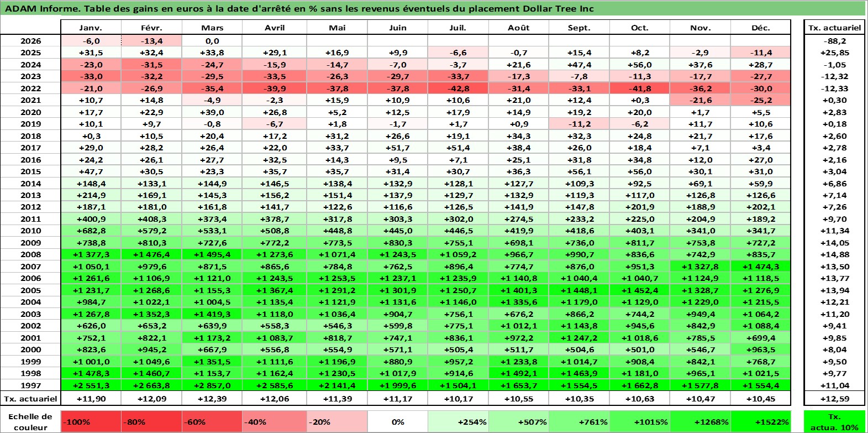Click the -20% light pink swatch
The width and height of the screenshot is (868, 433).
pyautogui.click(x=337, y=421)
